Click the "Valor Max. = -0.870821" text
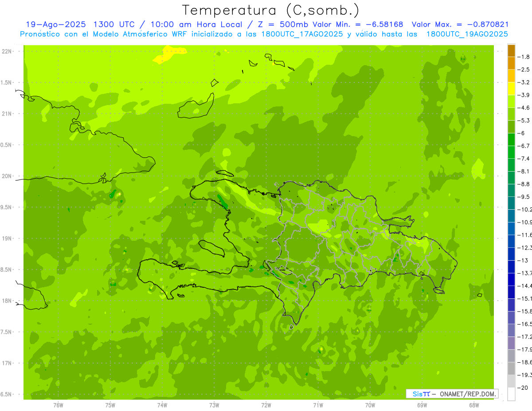Screen dimensions: 532x411 (460, 24)
